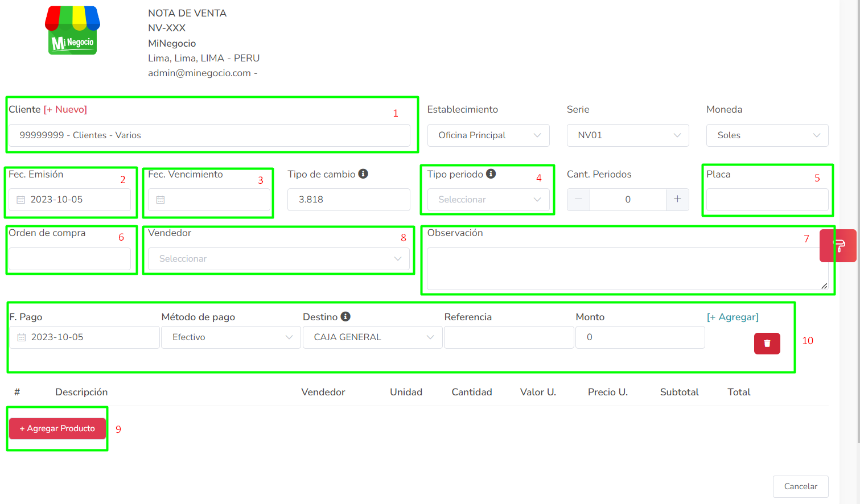Screen dimensions: 860x504
Task: Click the Placa input field
Action: (767, 200)
